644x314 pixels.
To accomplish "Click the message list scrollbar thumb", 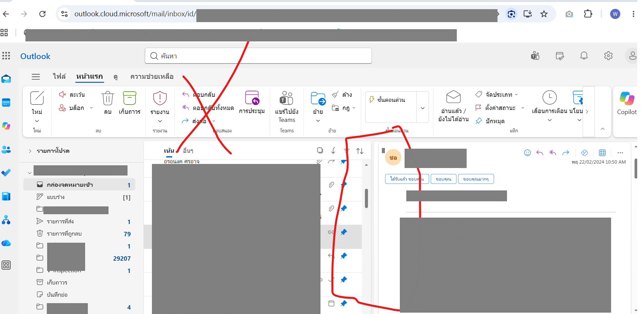I will [x=366, y=198].
